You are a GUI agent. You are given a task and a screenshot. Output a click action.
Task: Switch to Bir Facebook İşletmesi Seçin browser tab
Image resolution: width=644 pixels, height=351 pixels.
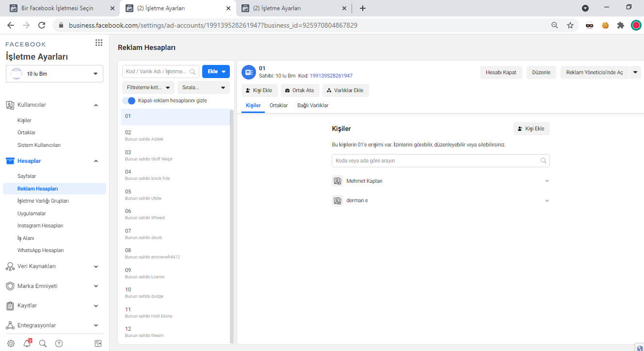point(62,8)
